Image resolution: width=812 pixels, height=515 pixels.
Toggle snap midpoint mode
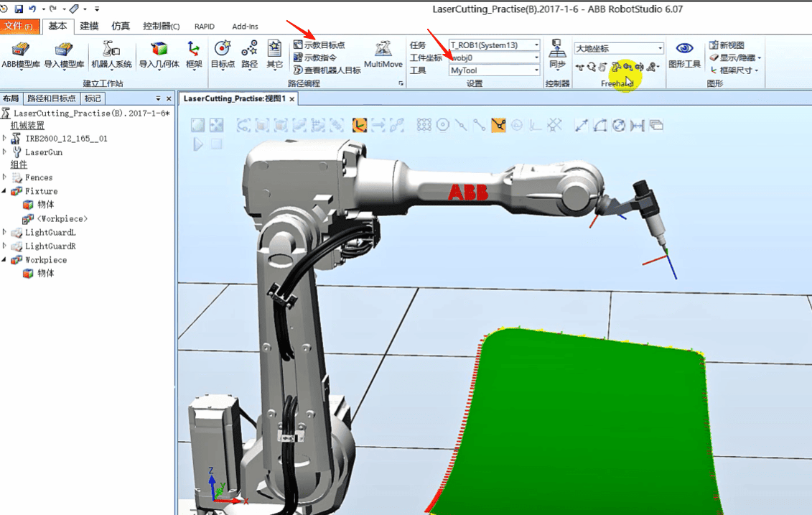click(x=461, y=125)
